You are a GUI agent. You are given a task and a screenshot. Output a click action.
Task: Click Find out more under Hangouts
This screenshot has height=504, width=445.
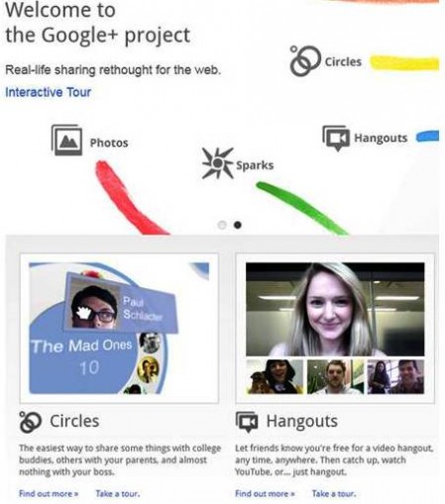265,493
